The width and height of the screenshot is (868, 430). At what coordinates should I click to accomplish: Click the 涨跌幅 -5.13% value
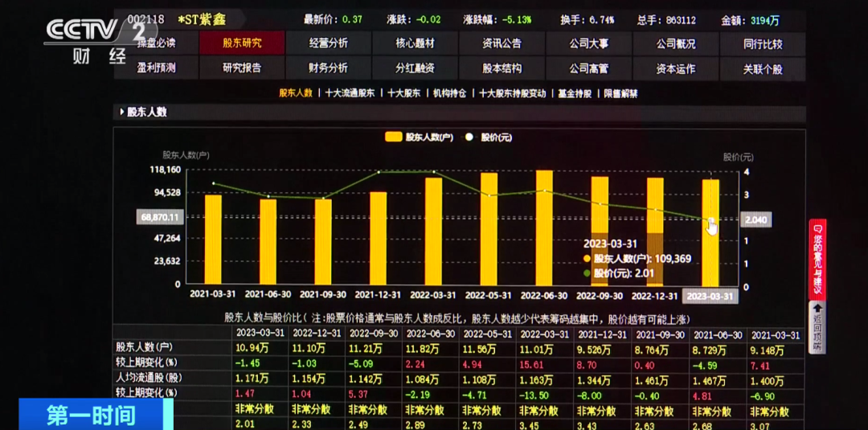517,20
